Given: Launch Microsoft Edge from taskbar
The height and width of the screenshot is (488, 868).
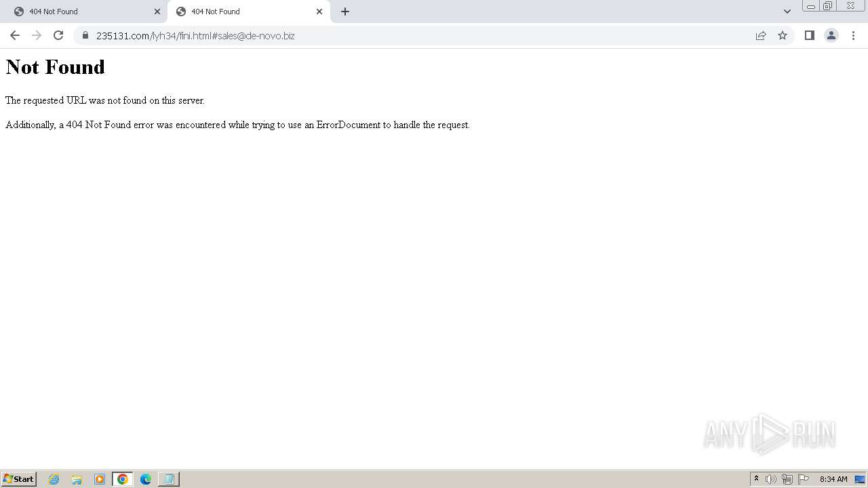Looking at the screenshot, I should (x=146, y=479).
